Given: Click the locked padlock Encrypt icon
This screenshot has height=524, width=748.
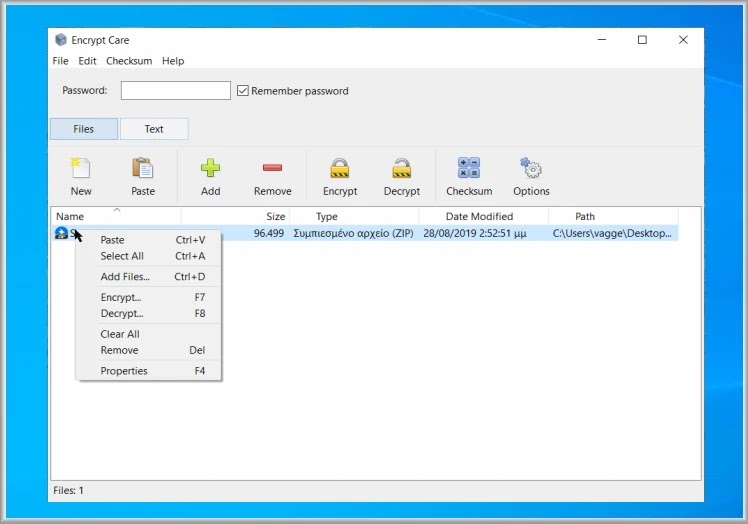Looking at the screenshot, I should [x=340, y=168].
